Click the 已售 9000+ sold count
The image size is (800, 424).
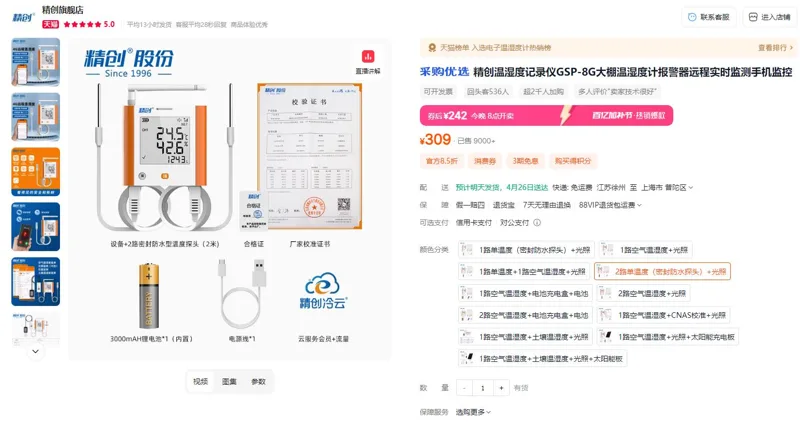(476, 141)
